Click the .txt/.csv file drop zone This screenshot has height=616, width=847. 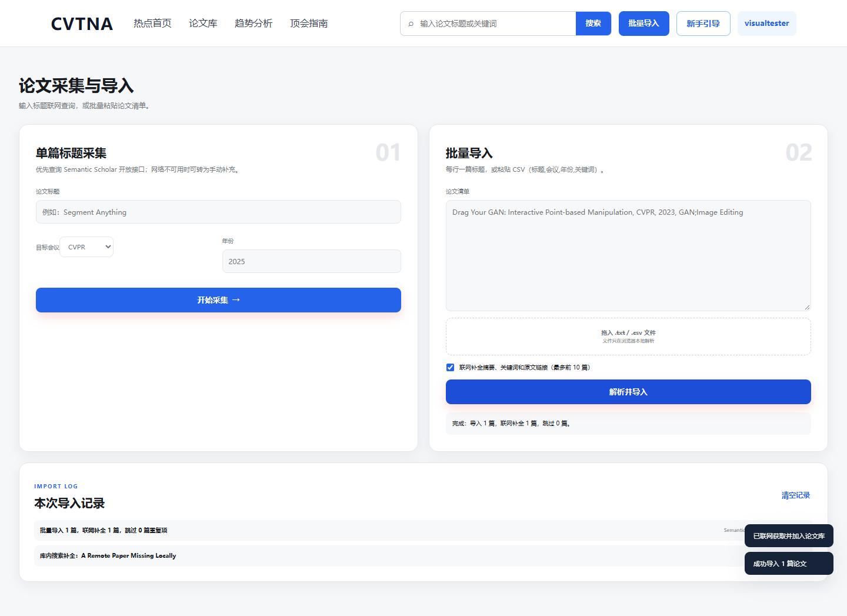click(628, 337)
